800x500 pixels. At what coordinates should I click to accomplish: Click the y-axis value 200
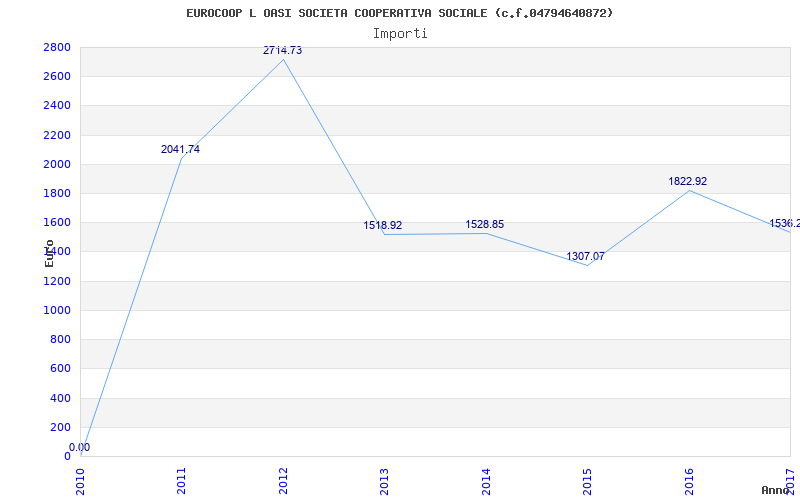point(61,428)
